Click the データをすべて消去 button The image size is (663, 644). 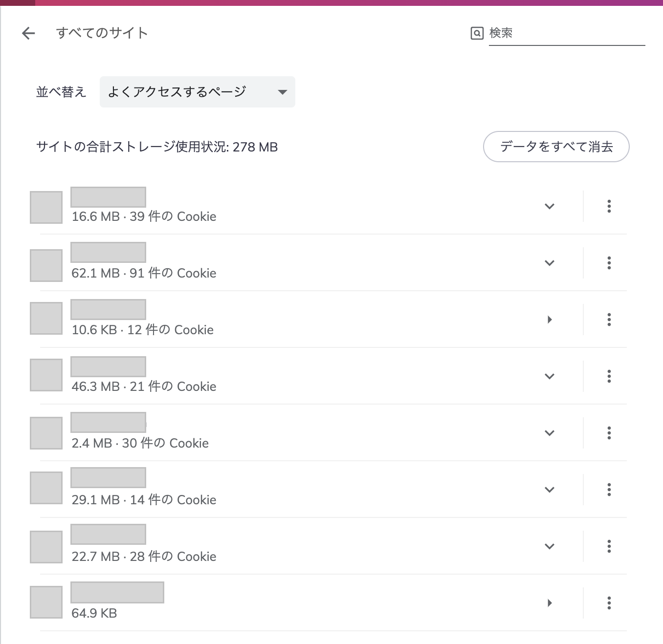click(x=556, y=147)
